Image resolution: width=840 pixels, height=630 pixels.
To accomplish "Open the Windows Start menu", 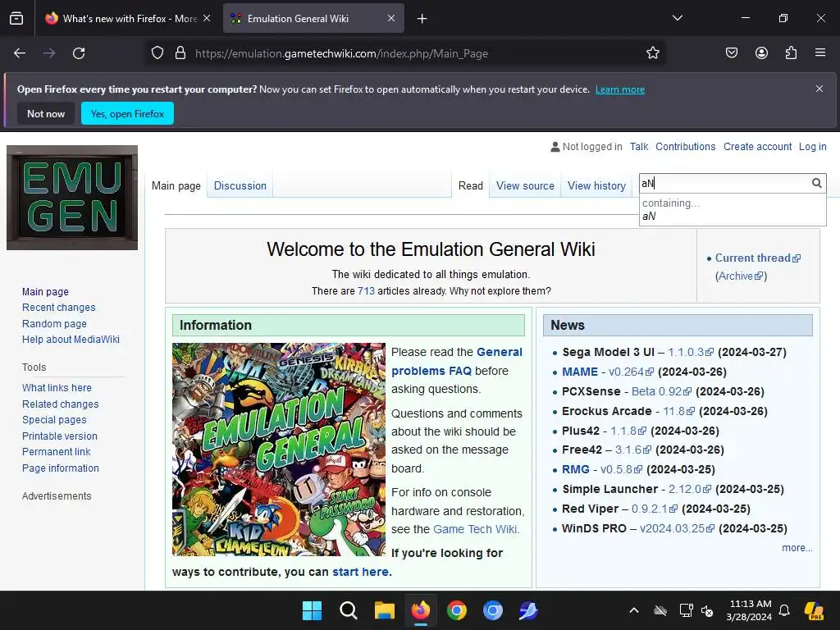I will pos(312,610).
